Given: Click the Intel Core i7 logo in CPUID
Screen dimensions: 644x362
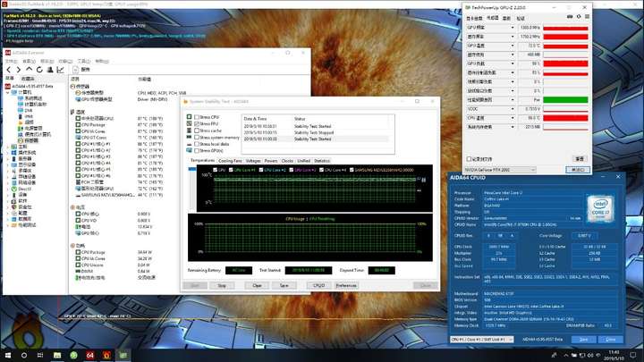Looking at the screenshot, I should (x=600, y=208).
